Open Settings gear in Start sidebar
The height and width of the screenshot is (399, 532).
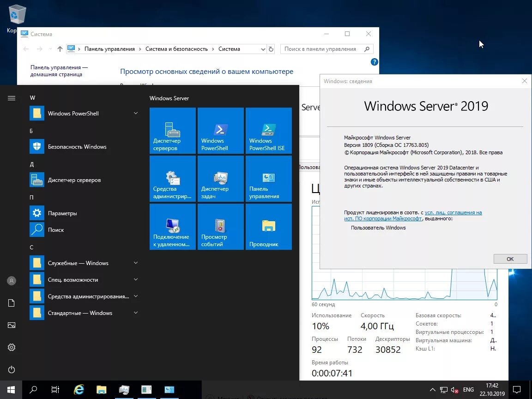pos(11,347)
